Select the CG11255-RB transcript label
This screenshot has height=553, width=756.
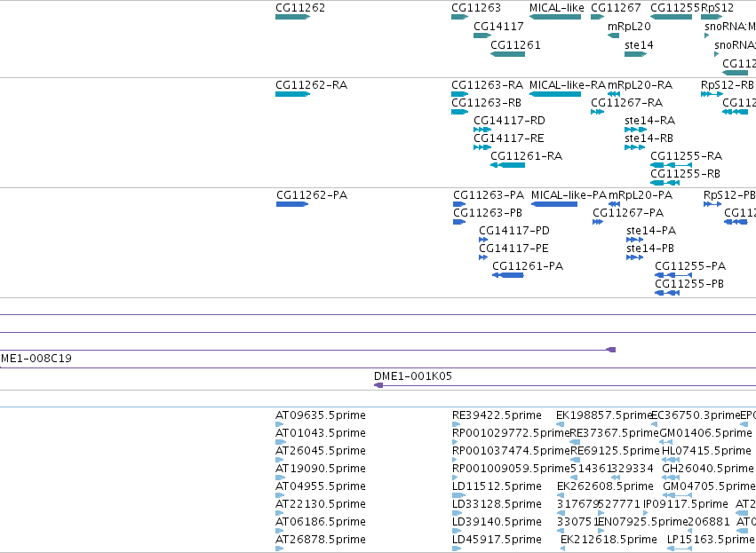[x=685, y=174]
